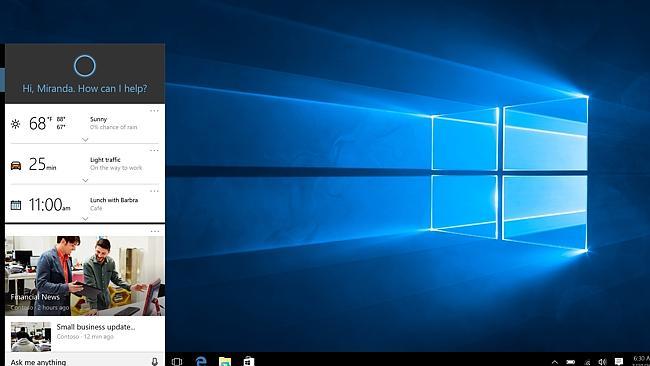Open the Financial News photo story
Viewport: 650px width, 366px height.
click(x=85, y=276)
